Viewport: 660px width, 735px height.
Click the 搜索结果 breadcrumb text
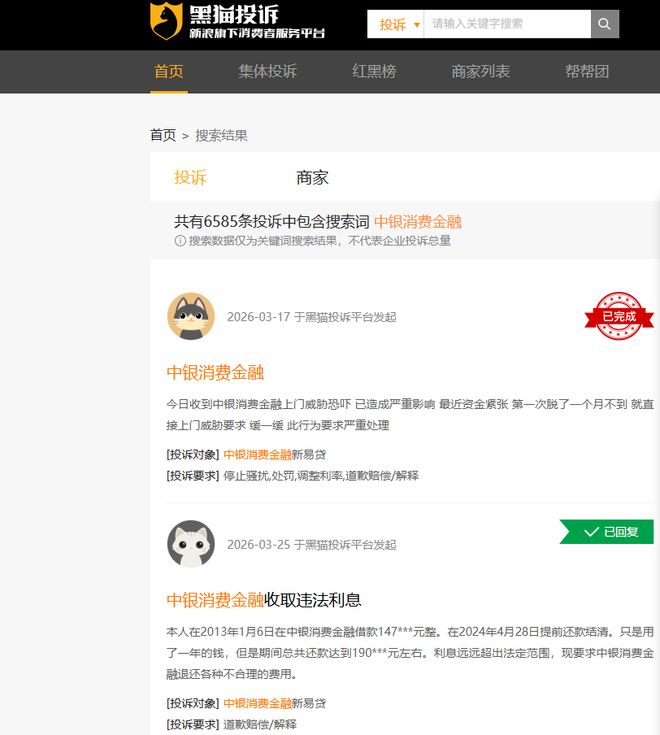tap(221, 135)
